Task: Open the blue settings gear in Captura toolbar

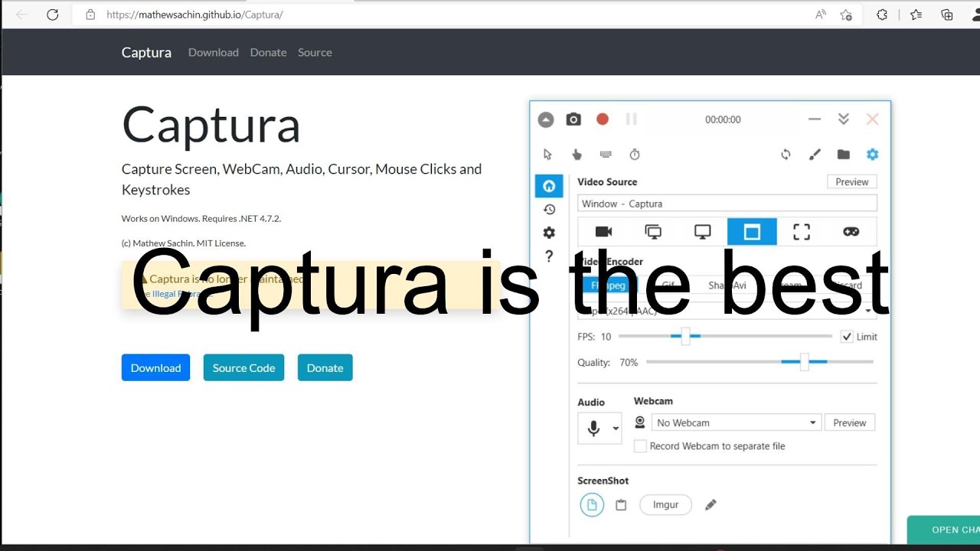Action: point(873,155)
